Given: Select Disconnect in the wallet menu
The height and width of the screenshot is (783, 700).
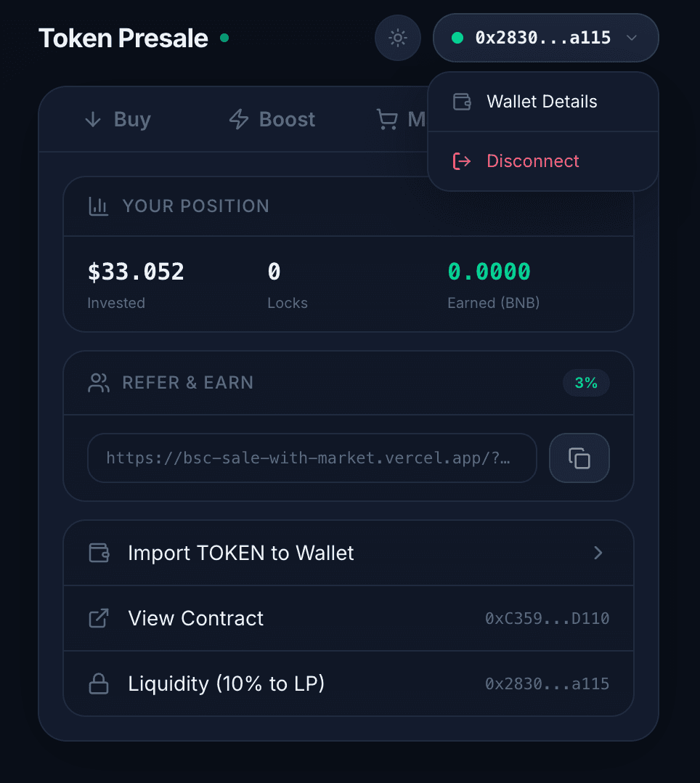Looking at the screenshot, I should [x=532, y=161].
